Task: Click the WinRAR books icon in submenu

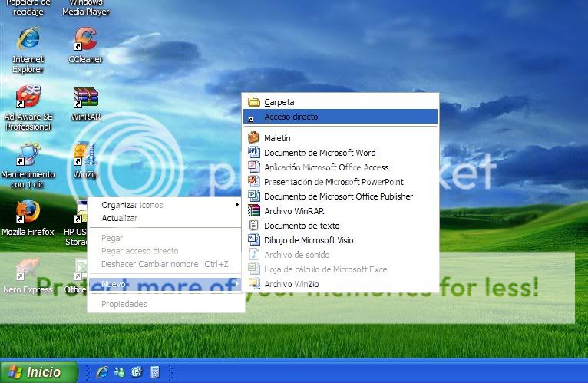Action: [254, 210]
